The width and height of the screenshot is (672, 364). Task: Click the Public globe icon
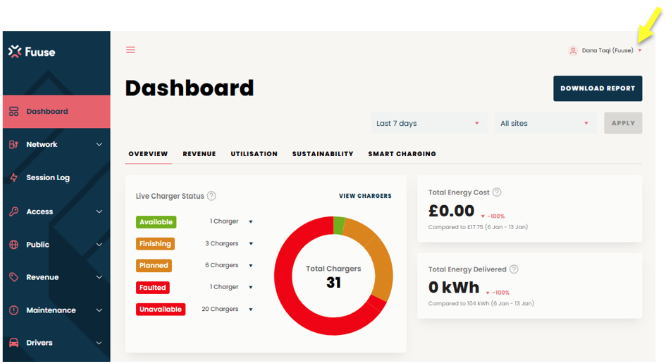click(14, 244)
